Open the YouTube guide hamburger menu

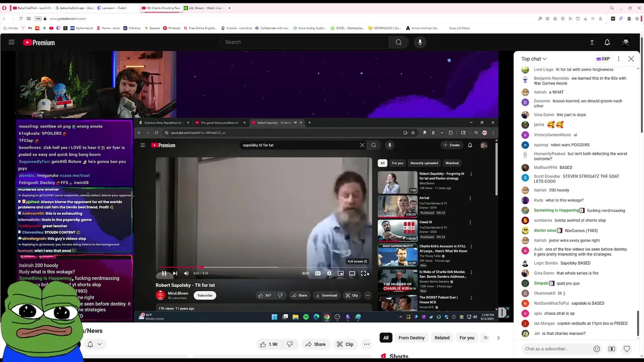coord(12,42)
